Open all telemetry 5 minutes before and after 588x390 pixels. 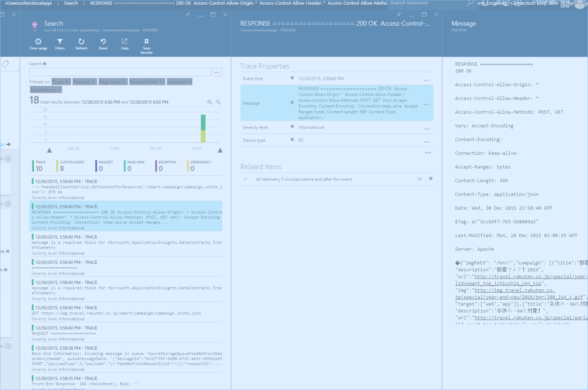pyautogui.click(x=304, y=179)
